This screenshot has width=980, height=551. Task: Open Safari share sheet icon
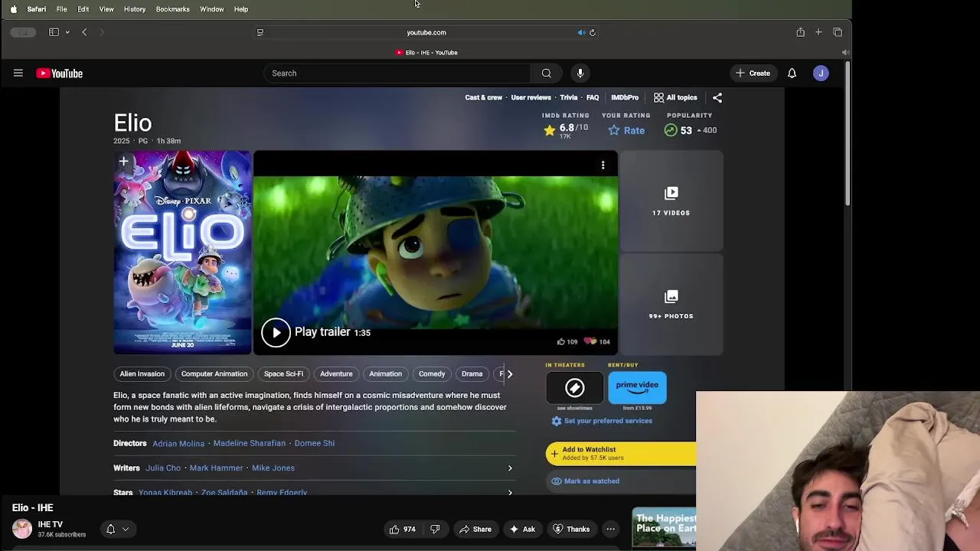[x=800, y=32]
